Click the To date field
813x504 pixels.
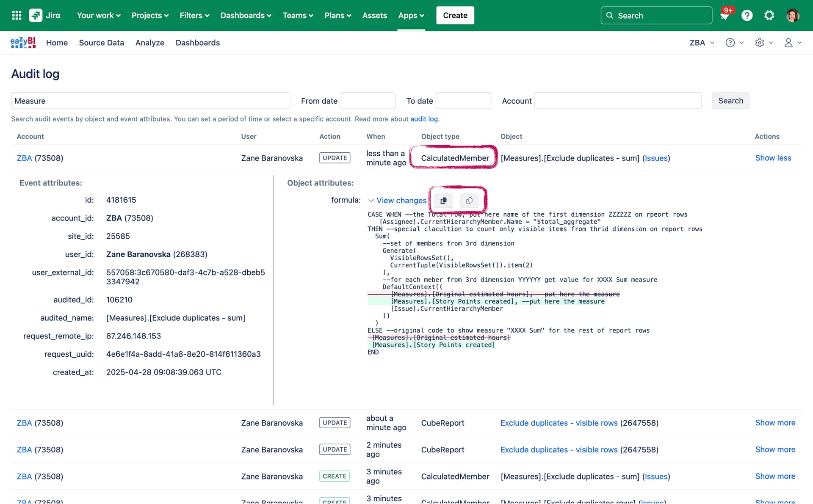pyautogui.click(x=463, y=101)
